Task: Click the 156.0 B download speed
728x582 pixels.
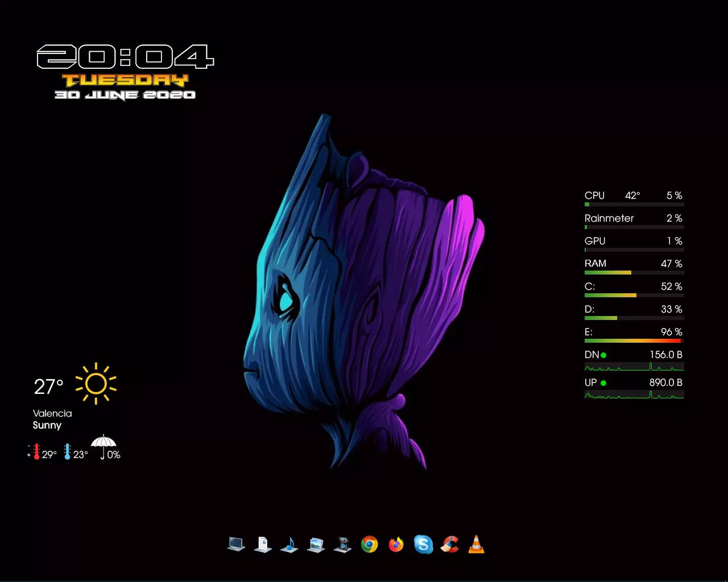Action: [666, 355]
